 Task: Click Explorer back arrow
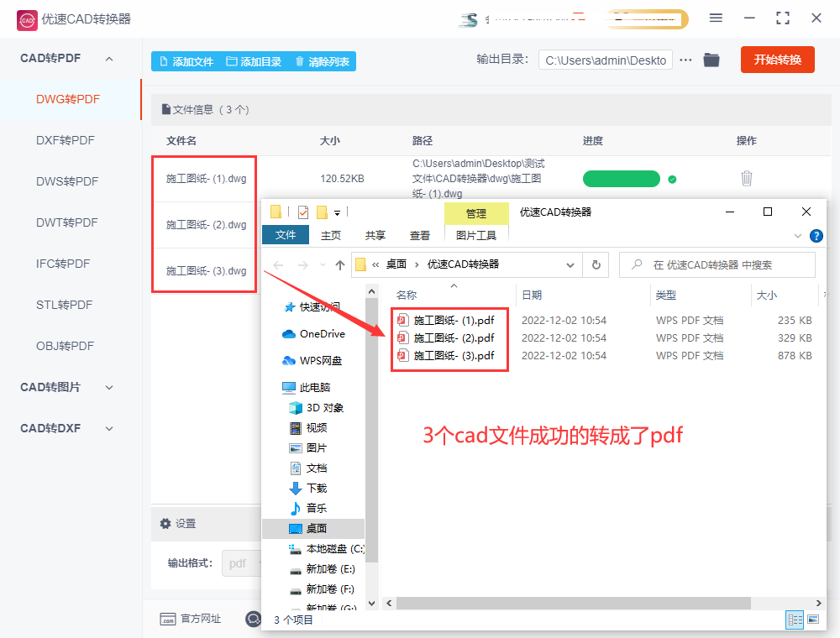point(278,265)
